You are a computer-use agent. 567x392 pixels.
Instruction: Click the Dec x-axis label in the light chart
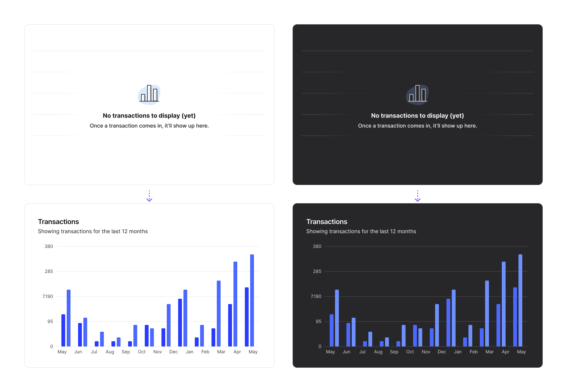[x=174, y=352]
